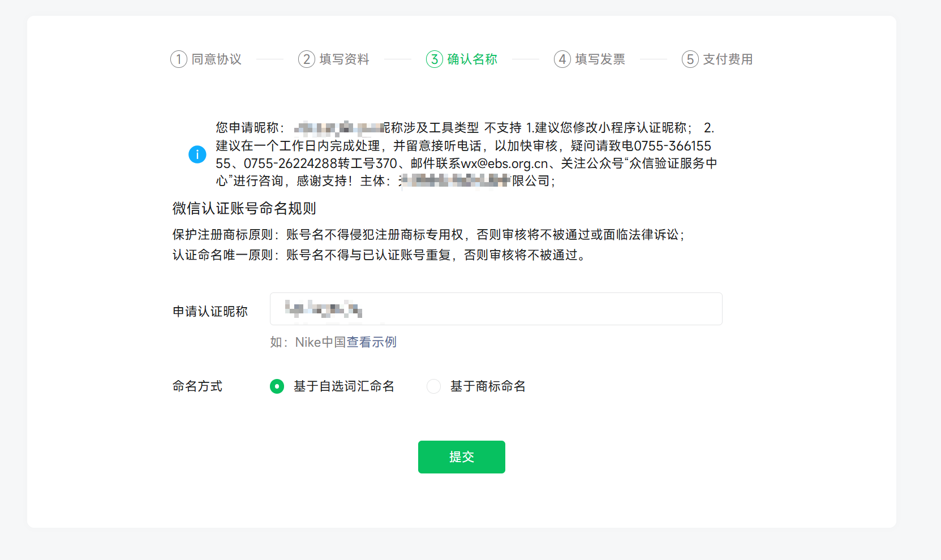Image resolution: width=941 pixels, height=560 pixels.
Task: Click the 基于自选词汇命名 option label
Action: click(344, 386)
